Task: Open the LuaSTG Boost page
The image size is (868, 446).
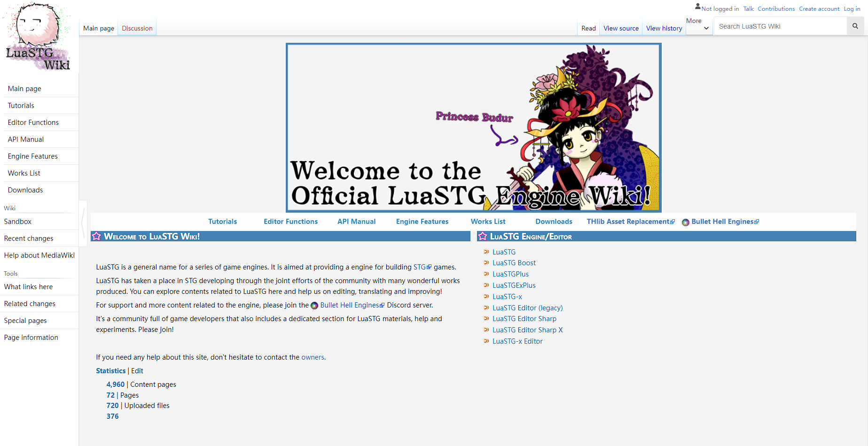Action: 514,263
